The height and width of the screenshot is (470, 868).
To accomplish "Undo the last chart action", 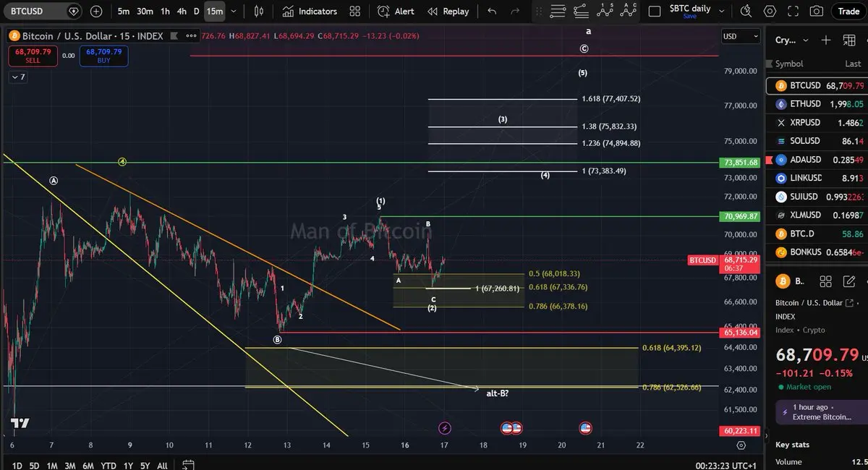I will pos(493,12).
